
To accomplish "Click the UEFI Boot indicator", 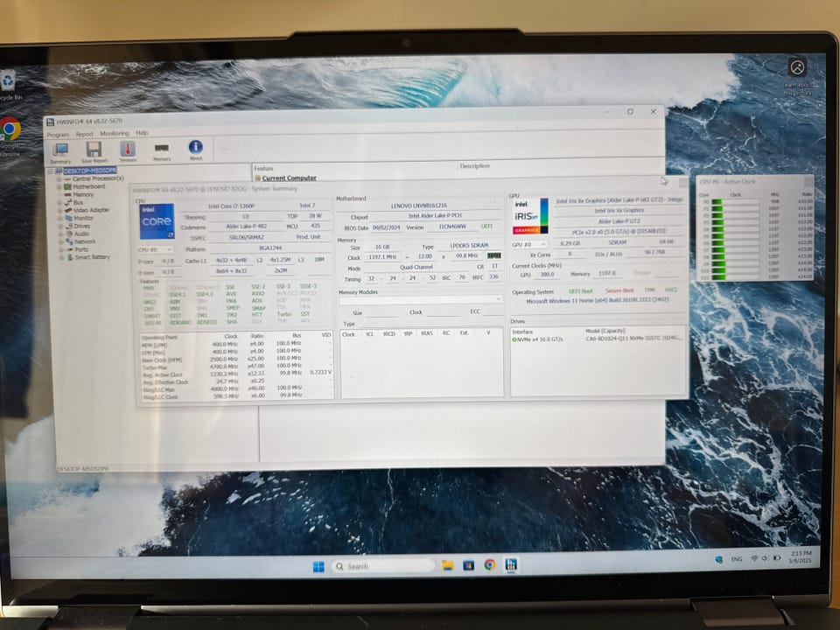I will (581, 290).
